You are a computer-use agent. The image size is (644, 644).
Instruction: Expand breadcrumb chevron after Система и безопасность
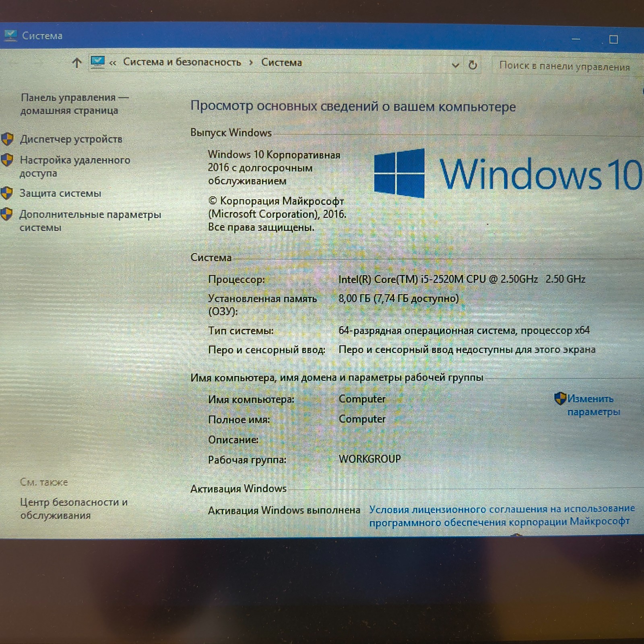click(251, 62)
